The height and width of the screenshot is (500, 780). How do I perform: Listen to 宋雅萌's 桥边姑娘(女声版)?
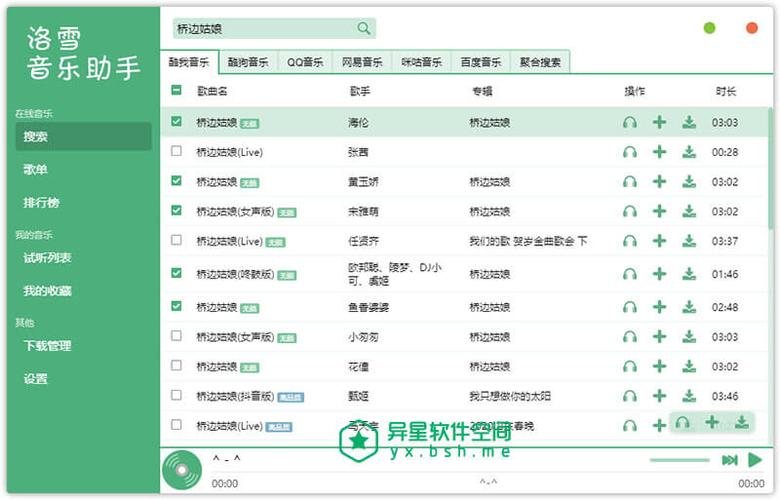click(x=630, y=212)
